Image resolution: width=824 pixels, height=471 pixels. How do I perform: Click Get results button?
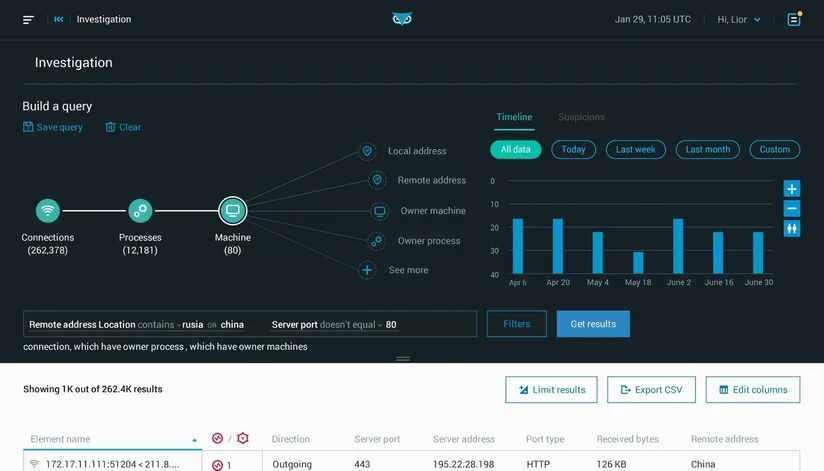pos(593,324)
